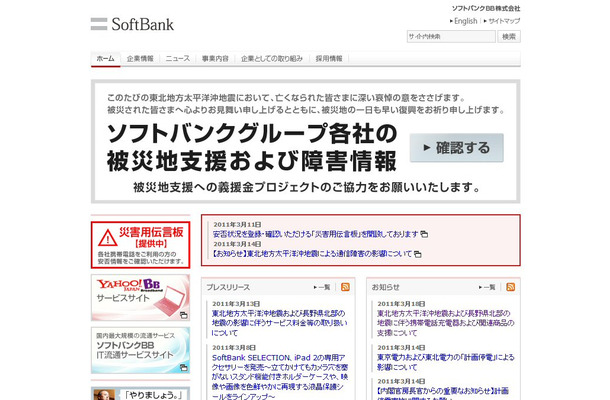The image size is (610, 400).
Task: Open 内閣官房長官からの重要なお知らせ notice
Action: click(443, 393)
